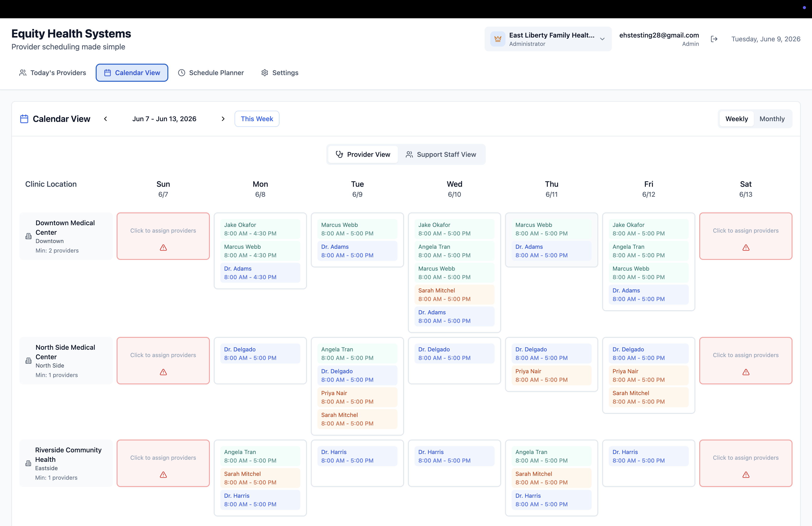The height and width of the screenshot is (526, 812).
Task: Select Dr. Harris shift on Tuesday at Riverside
Action: tap(357, 456)
